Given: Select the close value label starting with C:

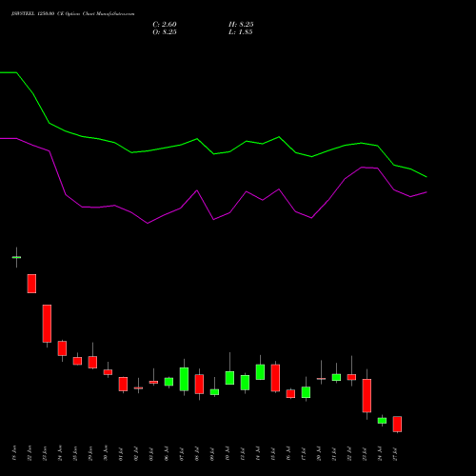Looking at the screenshot, I should coord(165,25).
